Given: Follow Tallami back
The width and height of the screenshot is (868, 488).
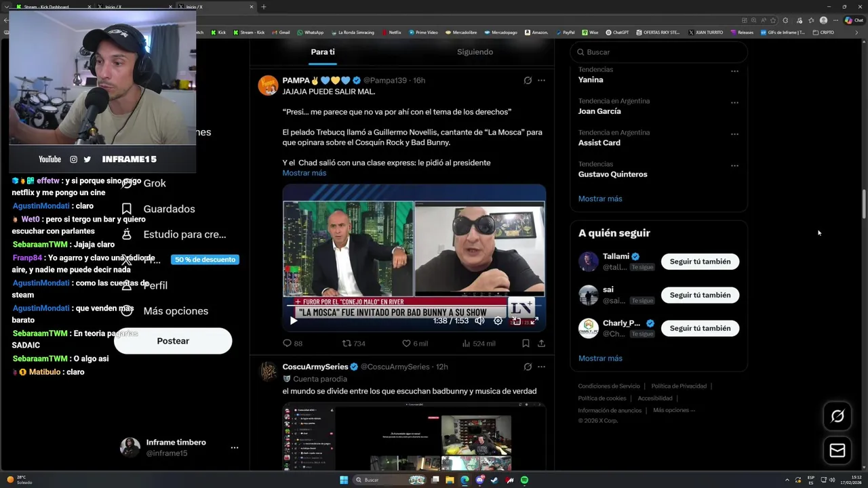Looking at the screenshot, I should pyautogui.click(x=700, y=262).
